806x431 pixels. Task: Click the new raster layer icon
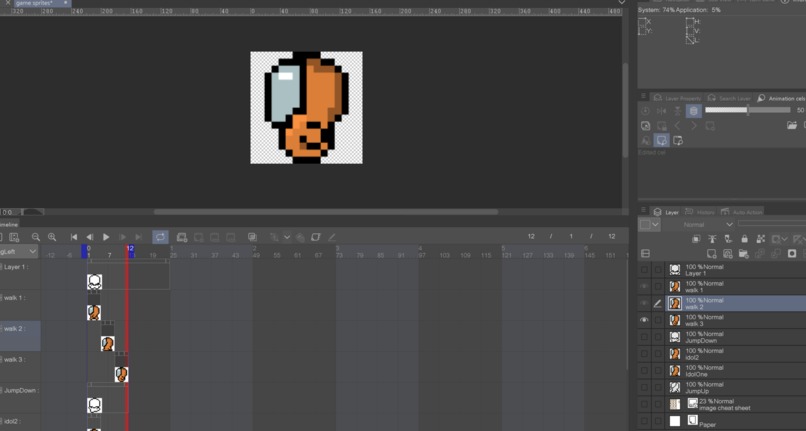coord(712,254)
